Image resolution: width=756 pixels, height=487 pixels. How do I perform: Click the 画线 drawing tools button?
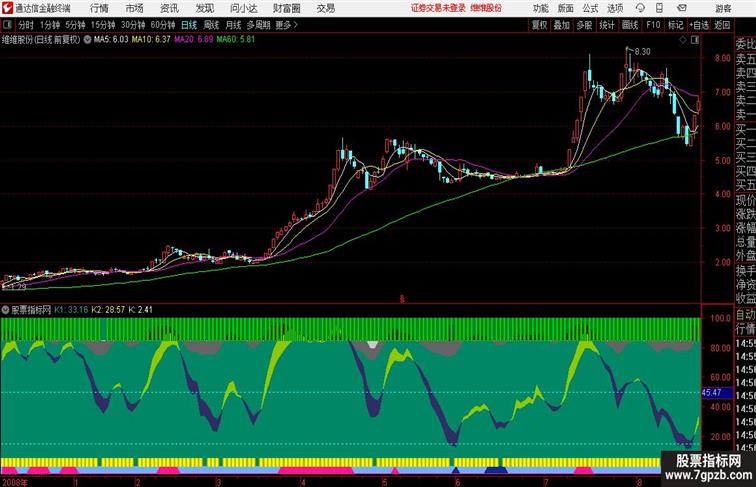pos(630,25)
